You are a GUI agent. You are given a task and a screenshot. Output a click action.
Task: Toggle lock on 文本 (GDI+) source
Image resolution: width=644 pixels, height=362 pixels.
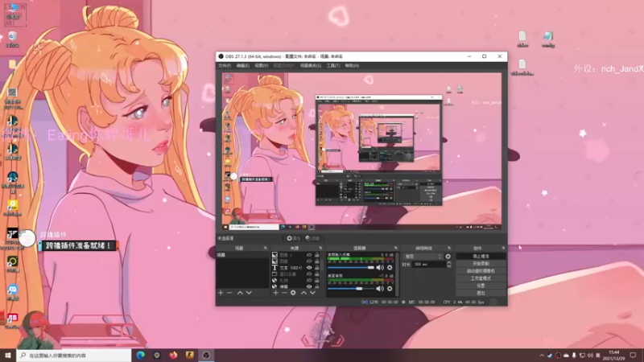(316, 268)
